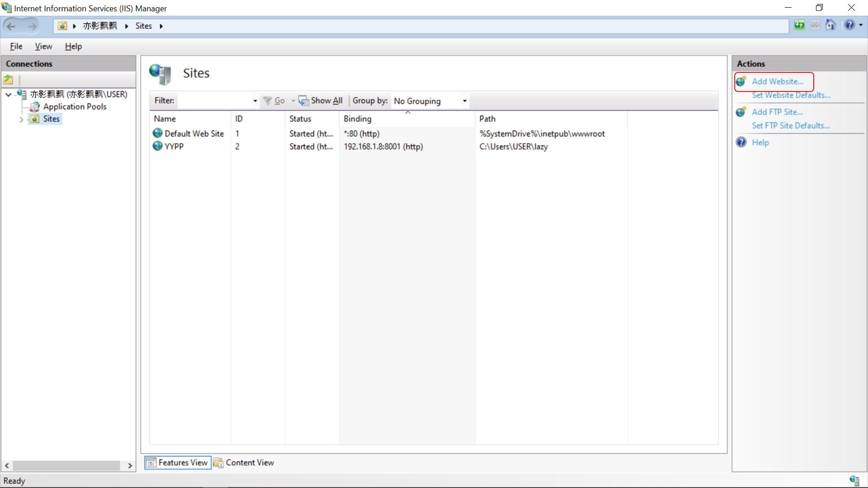Open the Filter field dropdown arrow
The image size is (868, 488).
click(x=255, y=101)
